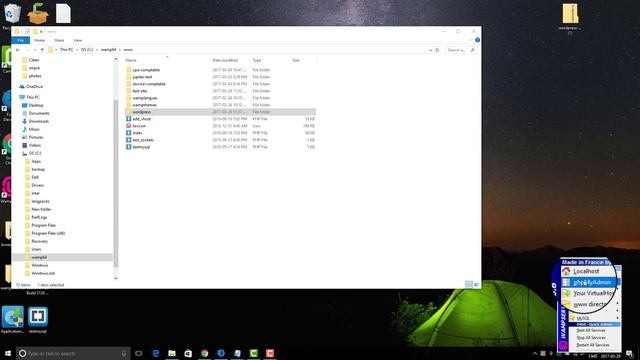Expand the ribbon with the chevron

[x=470, y=40]
